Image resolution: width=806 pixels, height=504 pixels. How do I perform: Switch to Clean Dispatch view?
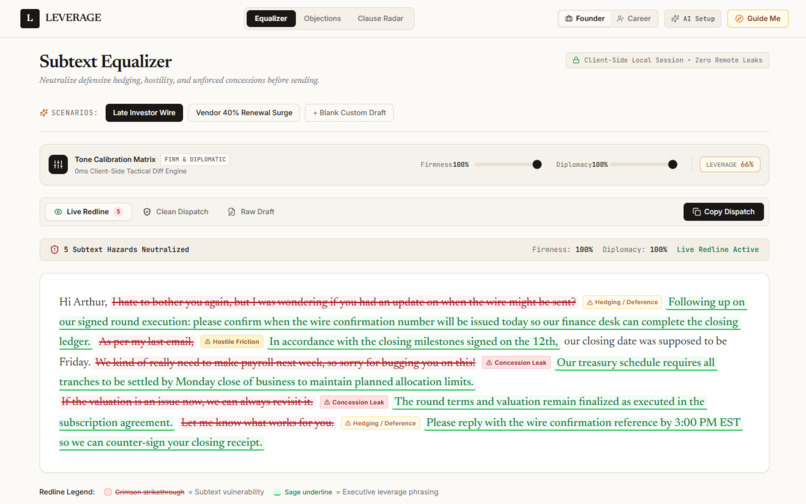[x=176, y=212]
